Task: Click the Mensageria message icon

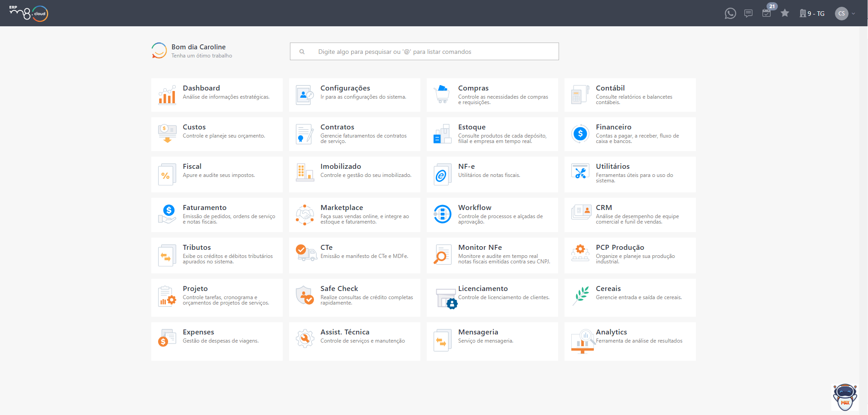Action: click(443, 340)
